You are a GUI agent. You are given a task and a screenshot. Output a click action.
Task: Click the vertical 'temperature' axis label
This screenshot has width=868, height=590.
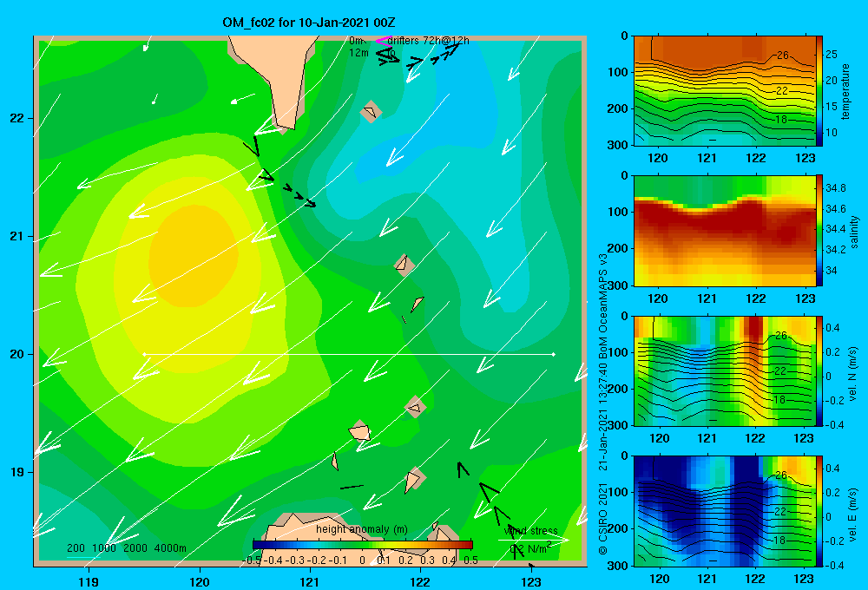[x=845, y=91]
